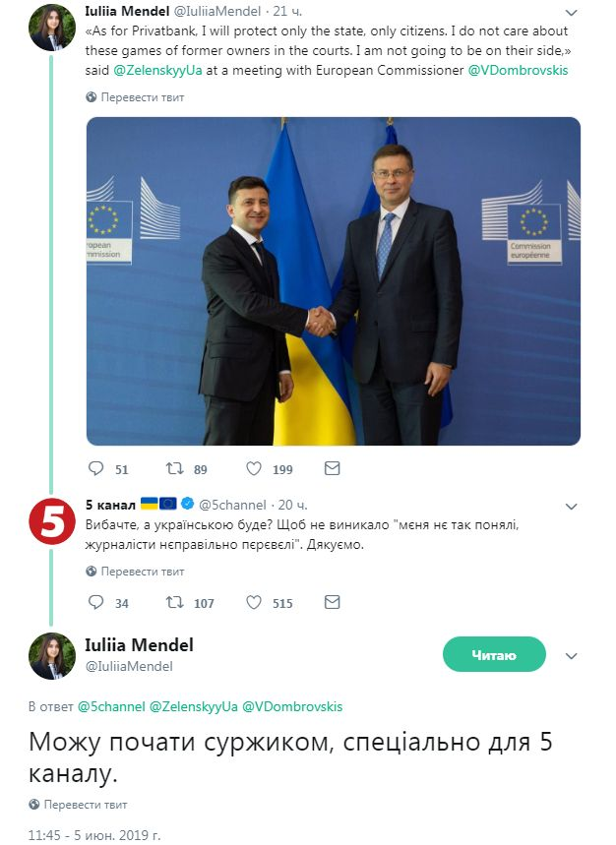
Task: Open chevron menu beside Читаю button
Action: pos(572,656)
